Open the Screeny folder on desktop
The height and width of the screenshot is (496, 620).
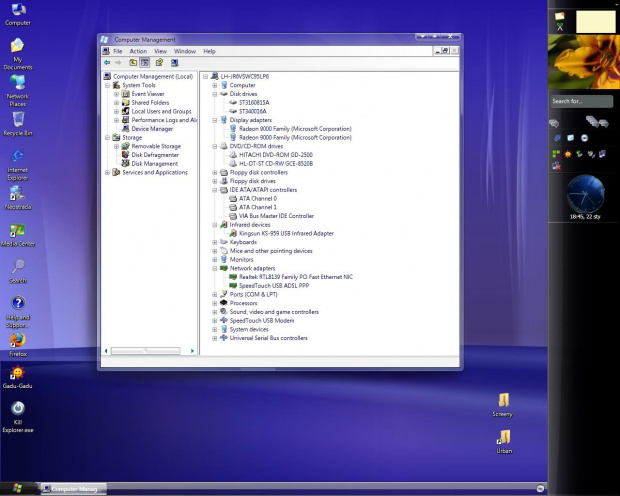point(503,405)
